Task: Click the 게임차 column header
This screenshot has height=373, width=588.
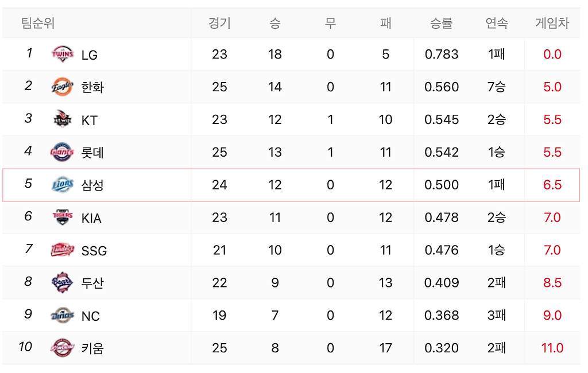Action: (x=552, y=24)
